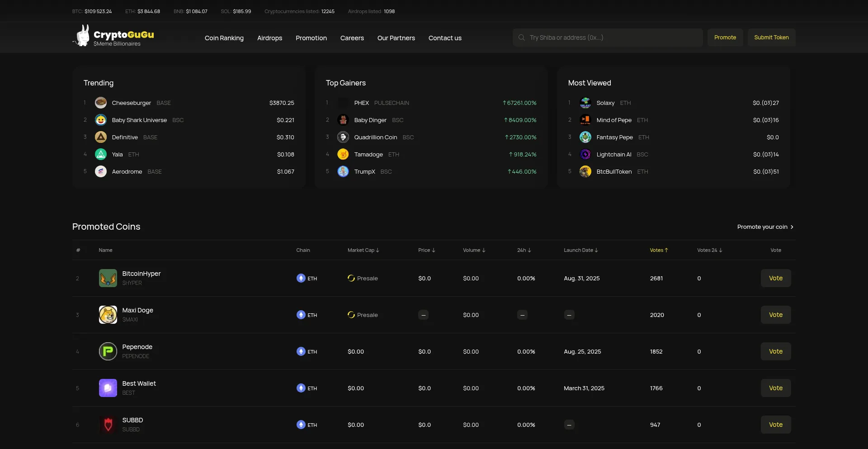Open the Coin Ranking menu item
This screenshot has height=449, width=868.
click(224, 38)
